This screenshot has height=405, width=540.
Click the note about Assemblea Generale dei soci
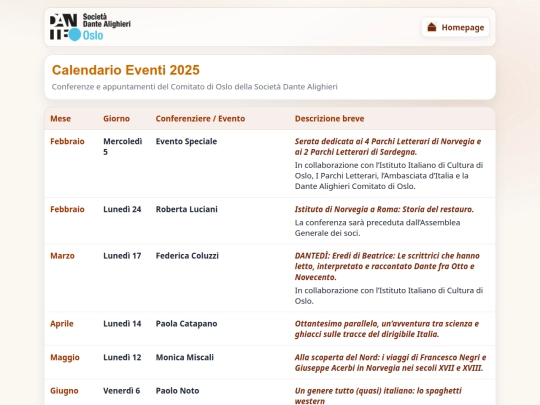377,228
